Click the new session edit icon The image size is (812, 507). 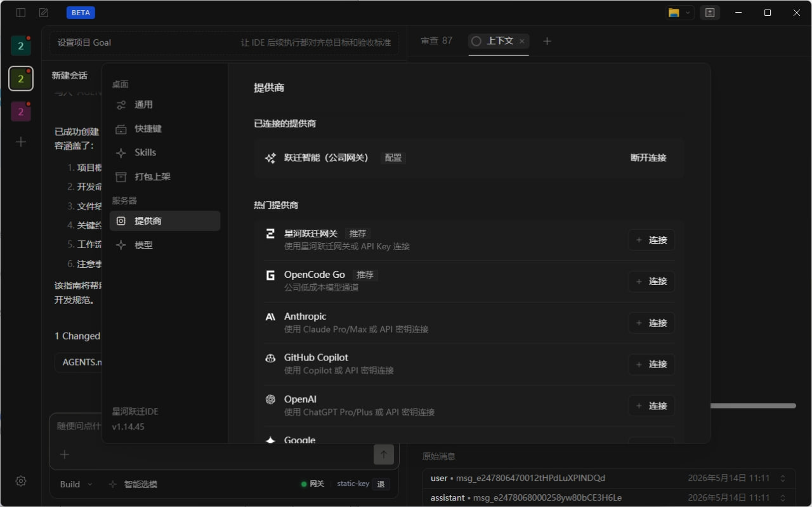tap(44, 13)
